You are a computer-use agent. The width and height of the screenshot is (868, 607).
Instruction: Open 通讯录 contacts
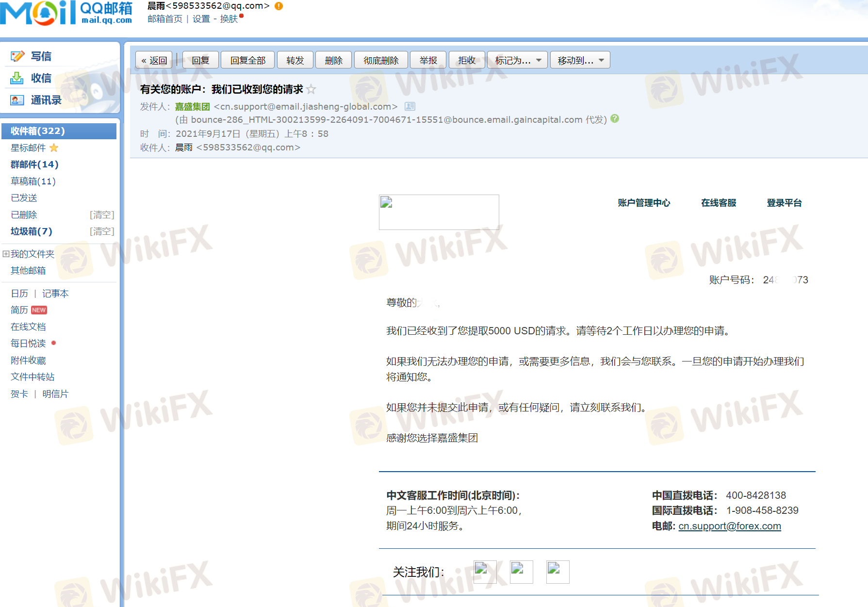[x=46, y=100]
